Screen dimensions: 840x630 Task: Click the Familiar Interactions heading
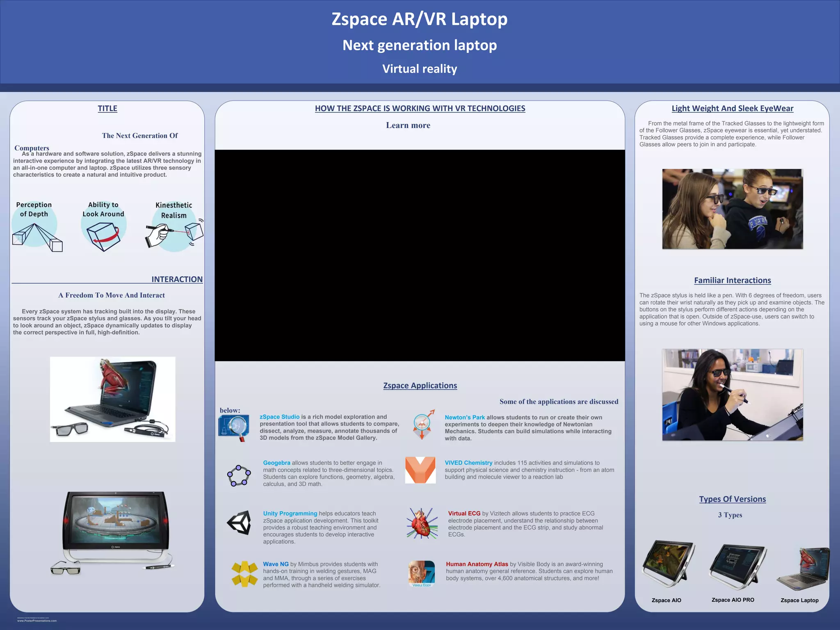(x=732, y=281)
